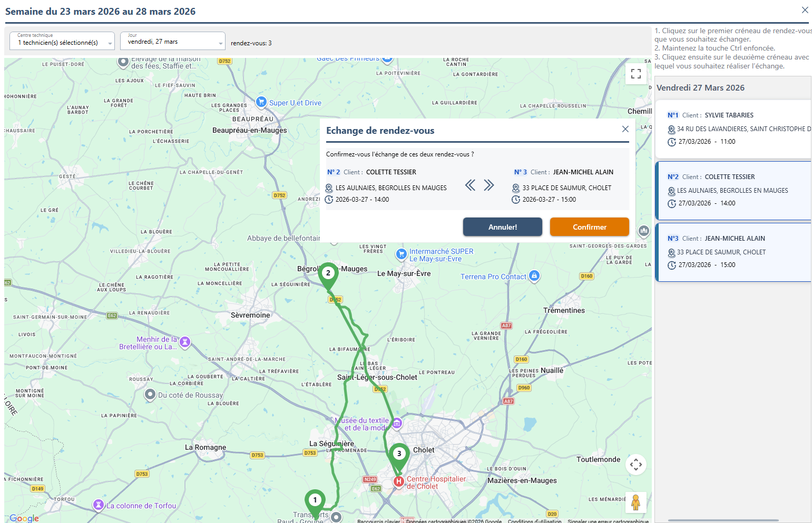Click the COLETTE TESSIER name in dialog
The height and width of the screenshot is (523, 812).
pyautogui.click(x=391, y=172)
